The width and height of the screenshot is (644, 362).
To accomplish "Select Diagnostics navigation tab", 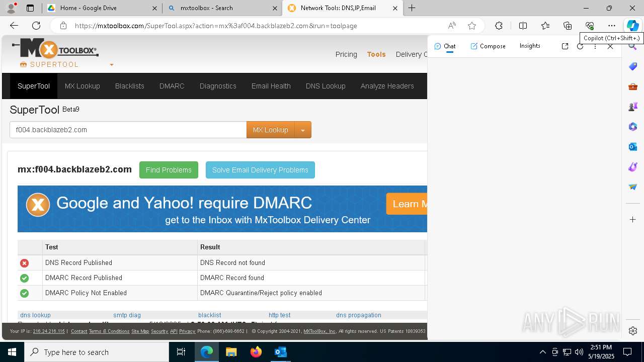I will (218, 86).
